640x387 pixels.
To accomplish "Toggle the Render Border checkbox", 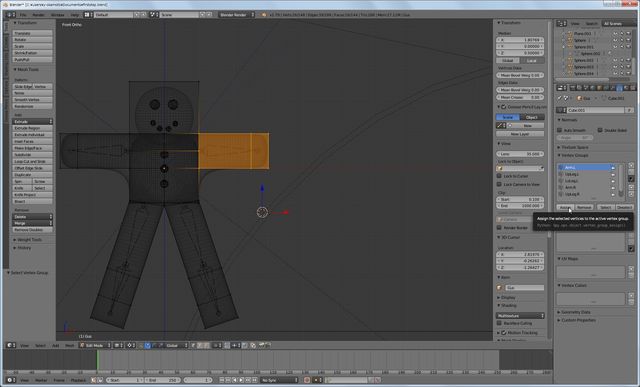I will 499,227.
